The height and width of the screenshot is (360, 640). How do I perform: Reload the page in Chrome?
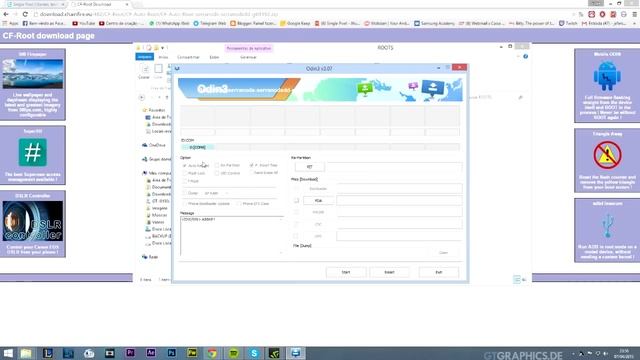point(25,14)
